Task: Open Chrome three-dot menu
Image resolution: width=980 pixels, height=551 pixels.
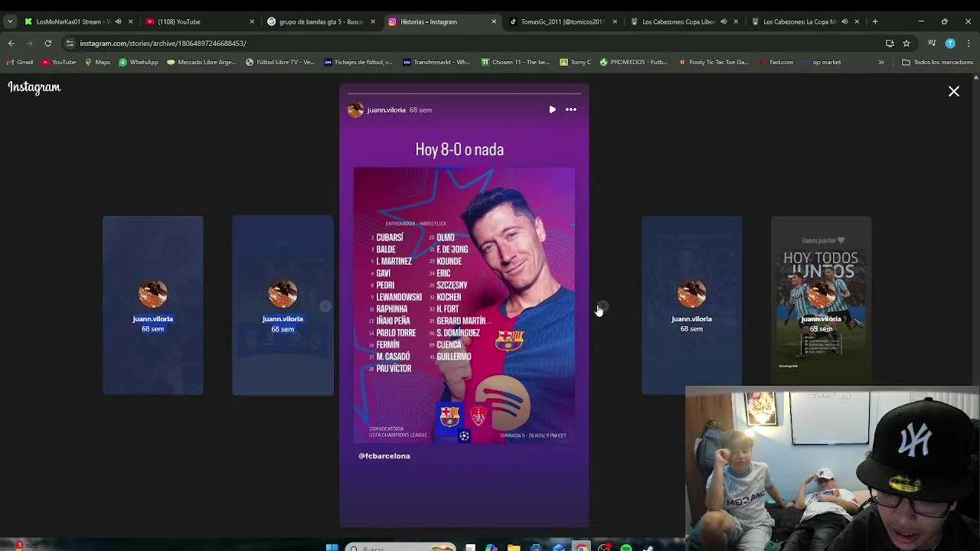Action: point(969,44)
